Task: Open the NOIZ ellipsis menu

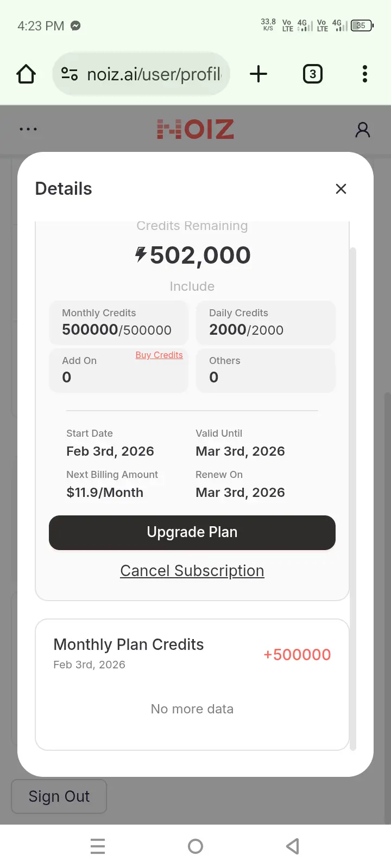Action: (x=28, y=129)
